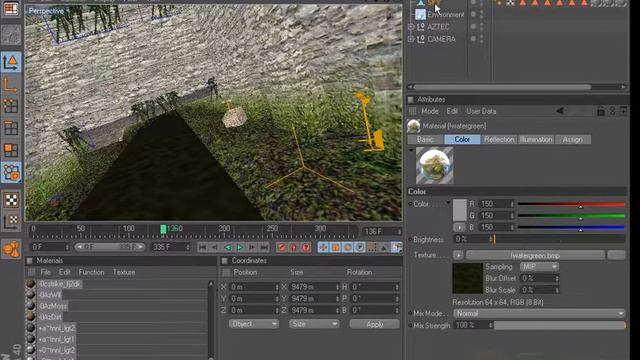Select the checkerboard Texture tool icon
This screenshot has width=640, height=360.
pos(11,200)
